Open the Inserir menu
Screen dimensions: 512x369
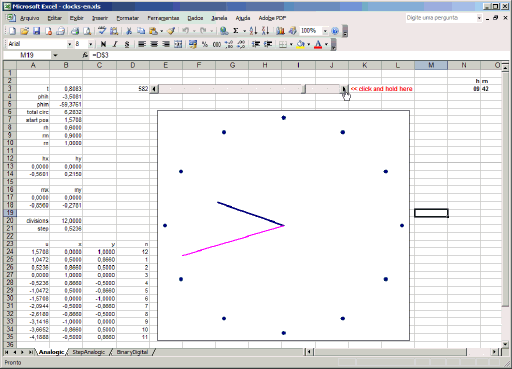click(100, 18)
